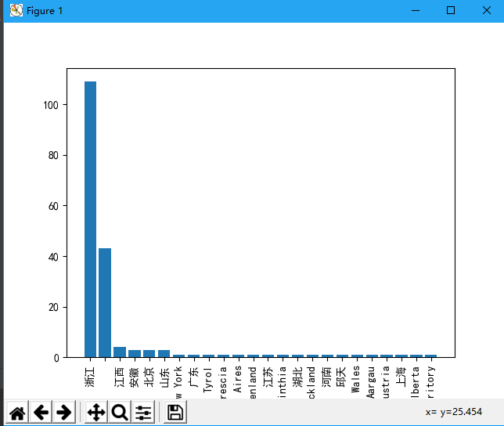Click the x-axis label 北京
Screen dimensions: 504x426
(x=149, y=377)
